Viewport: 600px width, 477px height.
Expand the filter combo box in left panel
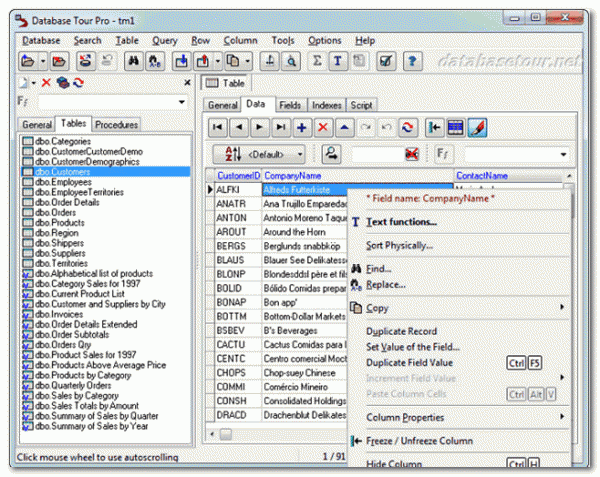tap(182, 102)
